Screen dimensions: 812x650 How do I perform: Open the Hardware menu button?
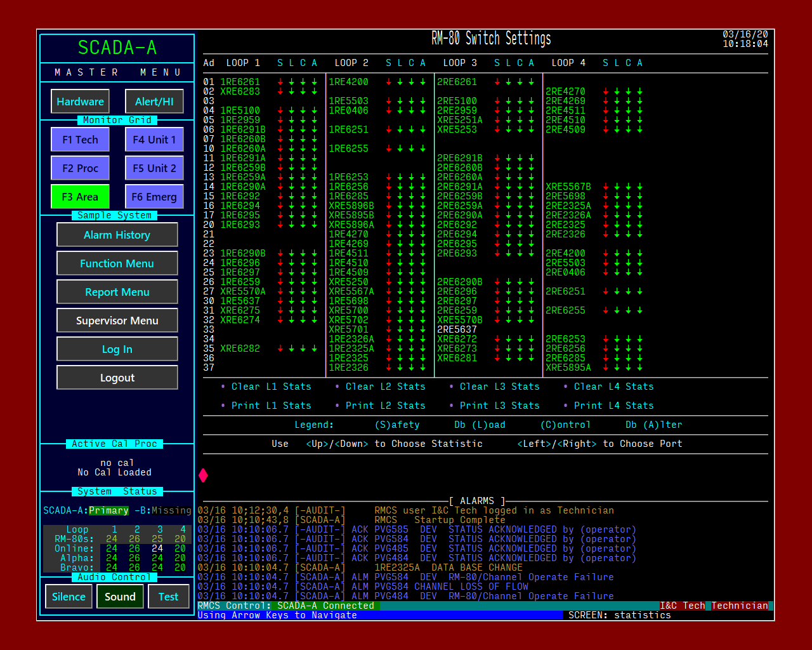80,102
